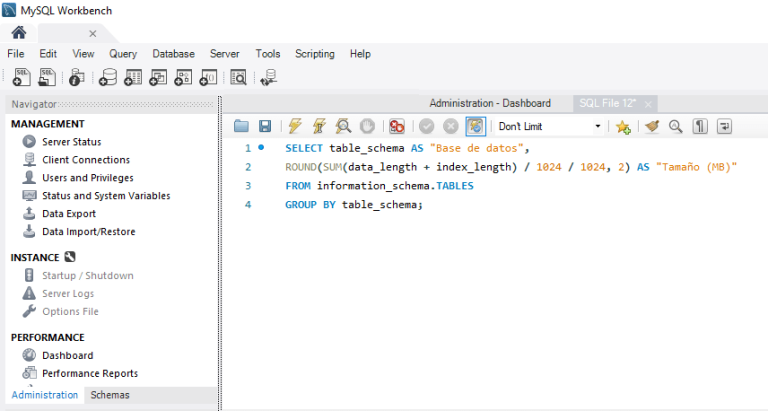Go to the Home tab icon
The width and height of the screenshot is (768, 411).
point(19,33)
